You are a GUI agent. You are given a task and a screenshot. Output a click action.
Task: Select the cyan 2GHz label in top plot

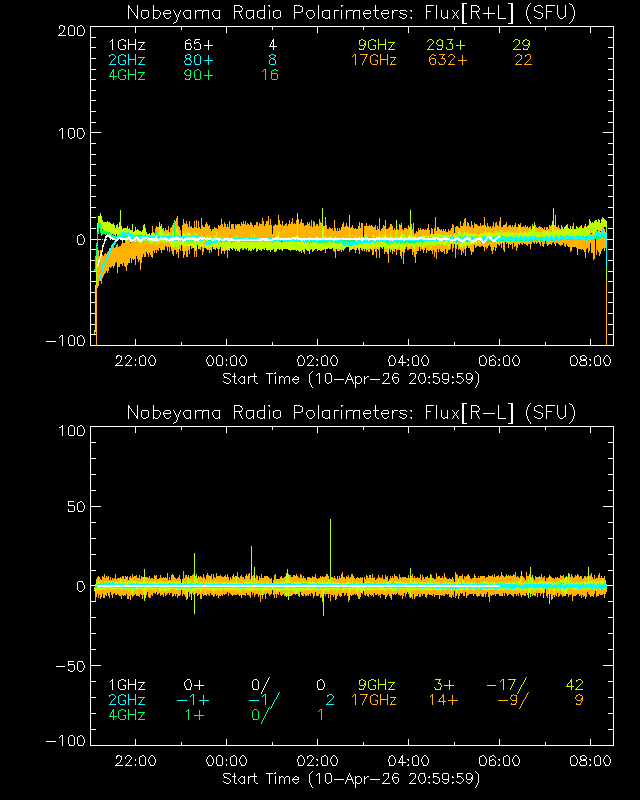(126, 60)
